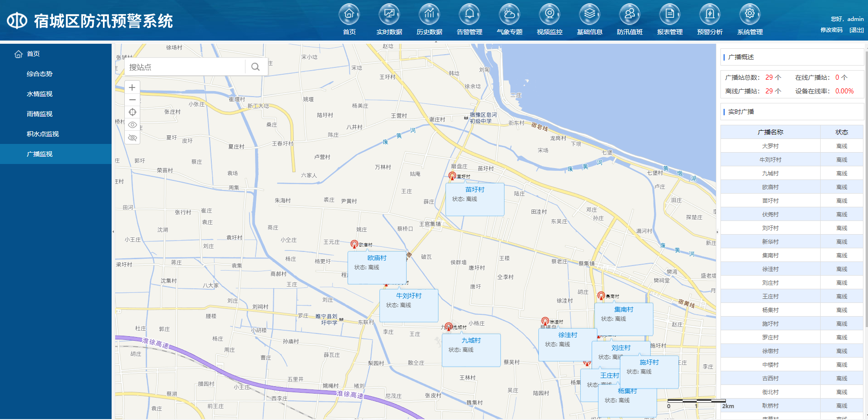Image resolution: width=868 pixels, height=420 pixels.
Task: Click the map zoom in plus button
Action: click(133, 87)
